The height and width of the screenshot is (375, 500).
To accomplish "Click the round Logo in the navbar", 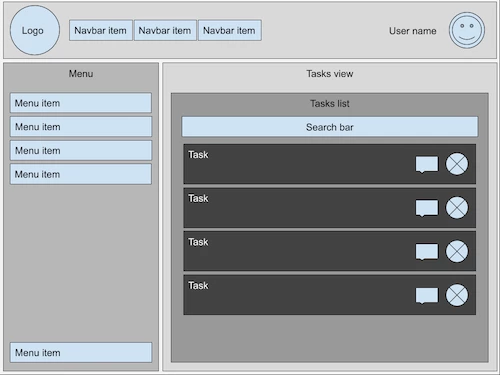I will [x=35, y=30].
